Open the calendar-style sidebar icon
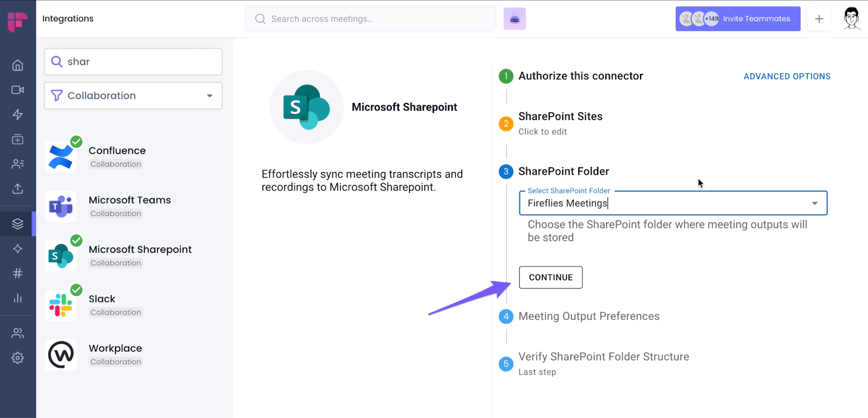868x418 pixels. [x=17, y=140]
